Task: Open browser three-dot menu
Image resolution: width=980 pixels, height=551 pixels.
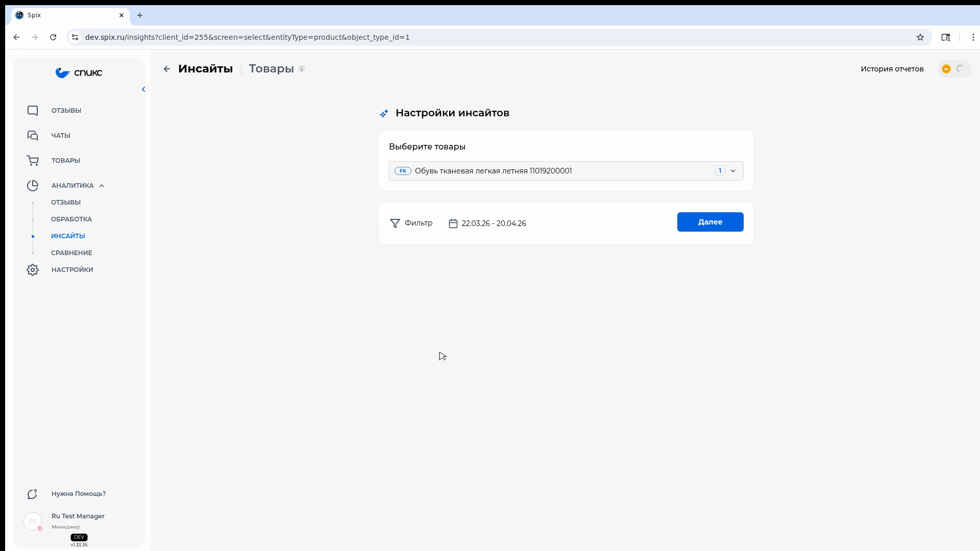Action: [973, 37]
